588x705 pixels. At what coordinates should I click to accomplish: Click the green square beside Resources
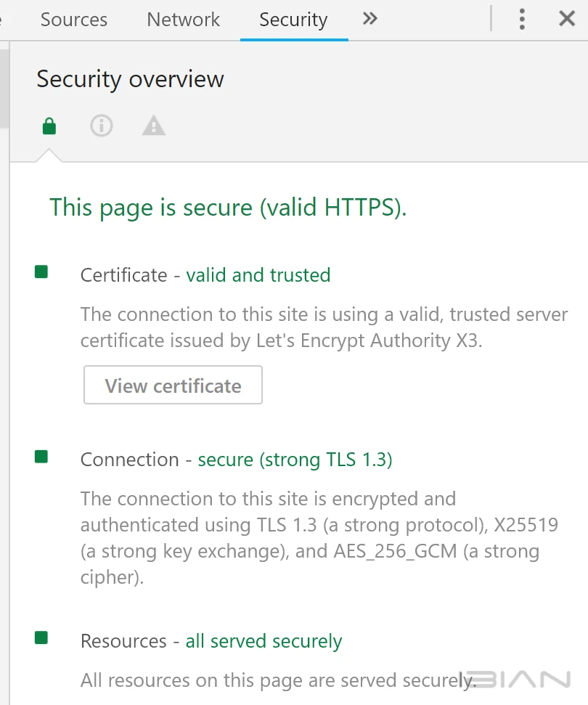41,638
